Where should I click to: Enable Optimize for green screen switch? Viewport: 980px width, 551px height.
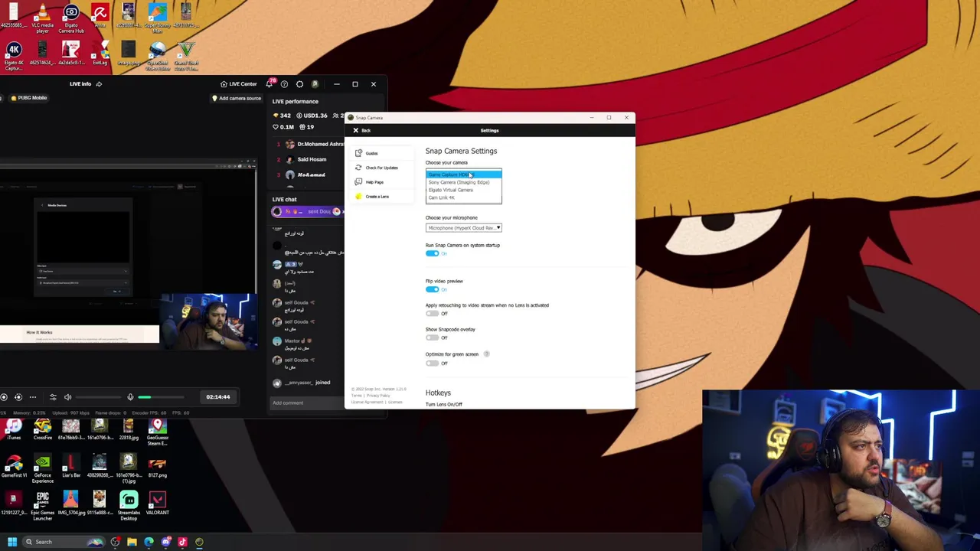coord(433,363)
